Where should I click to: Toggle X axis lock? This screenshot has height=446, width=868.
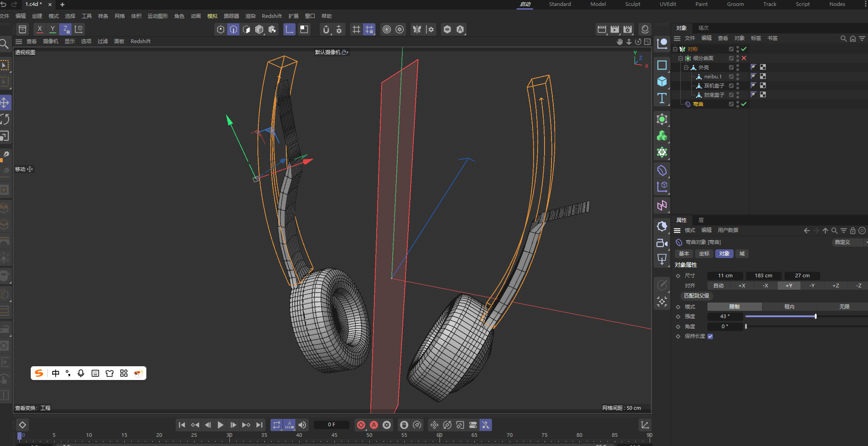40,29
